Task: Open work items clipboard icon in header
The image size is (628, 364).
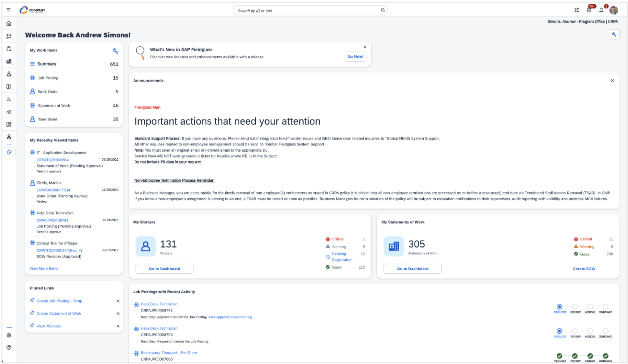Action: point(589,10)
